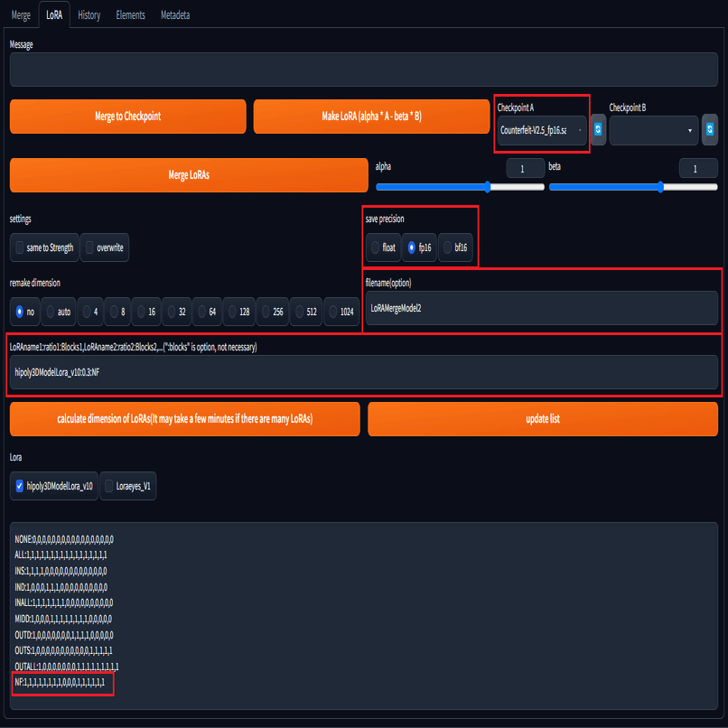This screenshot has width=728, height=728.
Task: Click the beta value box
Action: (698, 169)
